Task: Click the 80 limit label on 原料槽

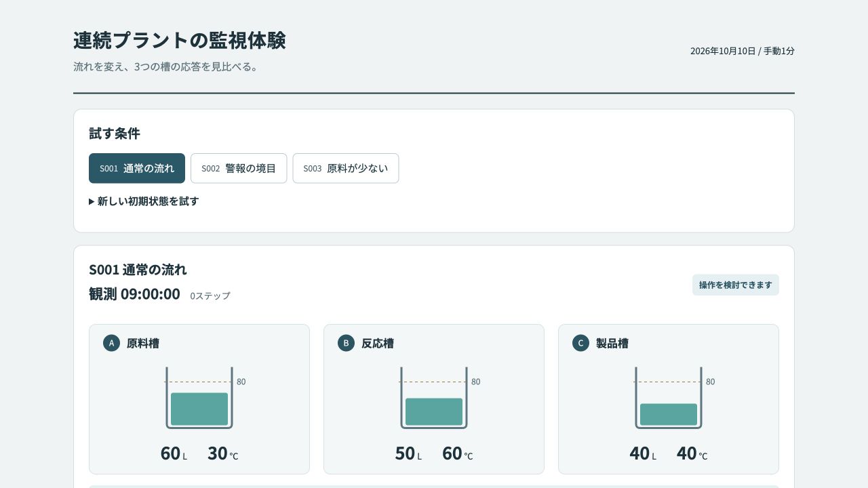Action: point(241,382)
